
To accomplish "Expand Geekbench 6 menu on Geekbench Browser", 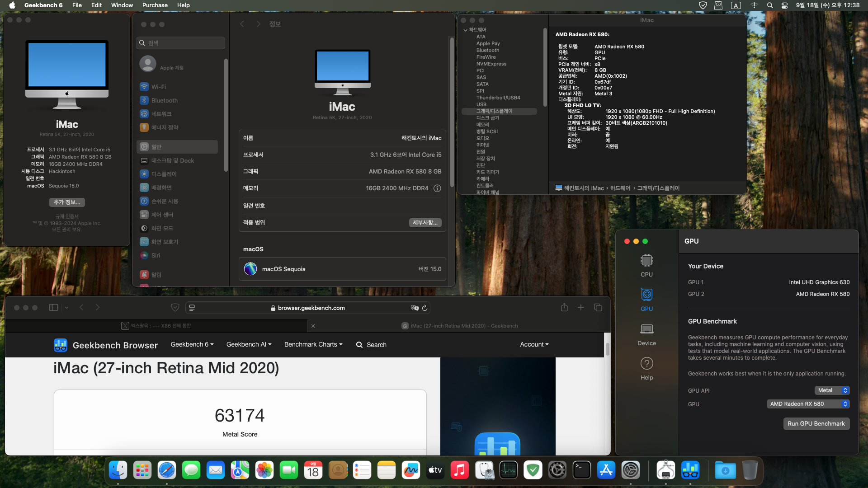I will click(192, 344).
